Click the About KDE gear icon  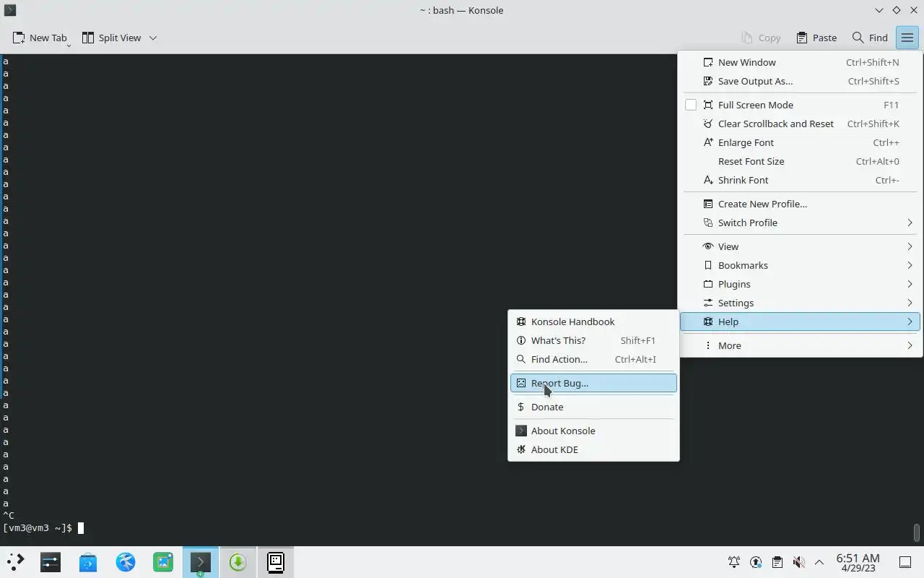tap(521, 449)
